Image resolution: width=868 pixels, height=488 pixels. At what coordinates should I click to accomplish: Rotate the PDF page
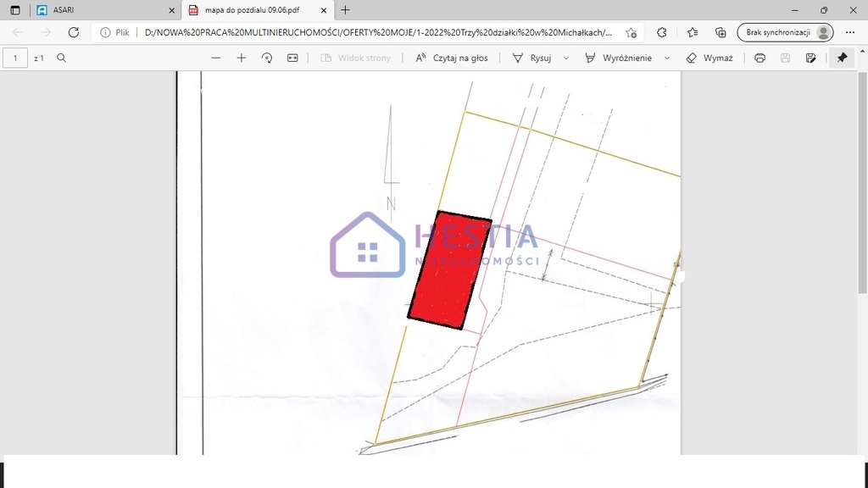point(267,58)
